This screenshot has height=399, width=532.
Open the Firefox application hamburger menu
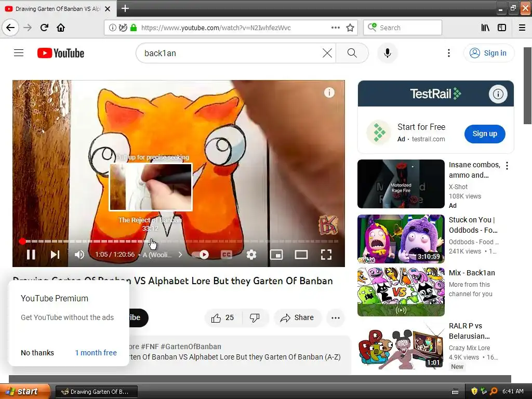[522, 28]
